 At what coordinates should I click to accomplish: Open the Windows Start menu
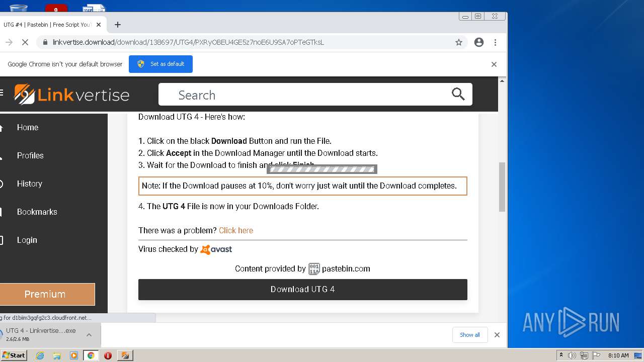click(14, 355)
